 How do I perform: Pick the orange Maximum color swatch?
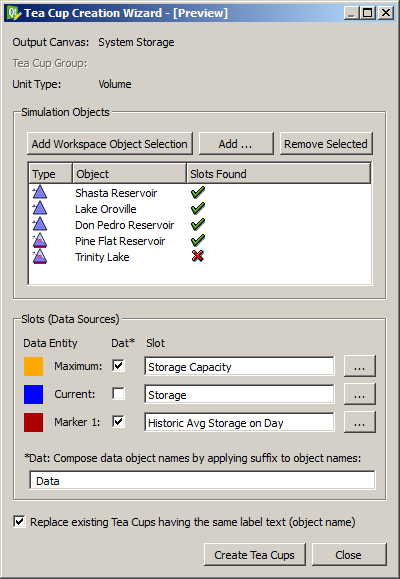33,366
